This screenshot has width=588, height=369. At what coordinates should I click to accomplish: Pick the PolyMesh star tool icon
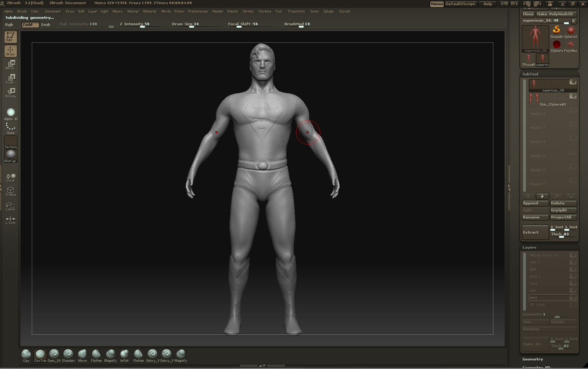pyautogui.click(x=570, y=46)
